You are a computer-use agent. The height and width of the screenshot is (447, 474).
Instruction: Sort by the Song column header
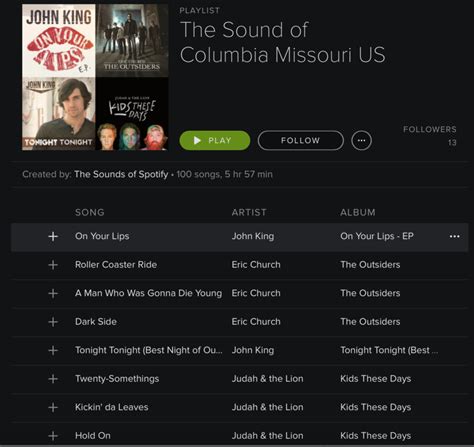pyautogui.click(x=90, y=212)
